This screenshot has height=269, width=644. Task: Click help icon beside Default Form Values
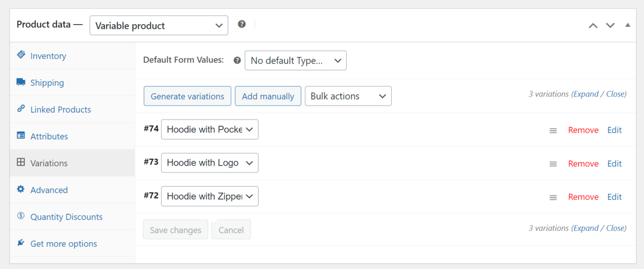237,60
